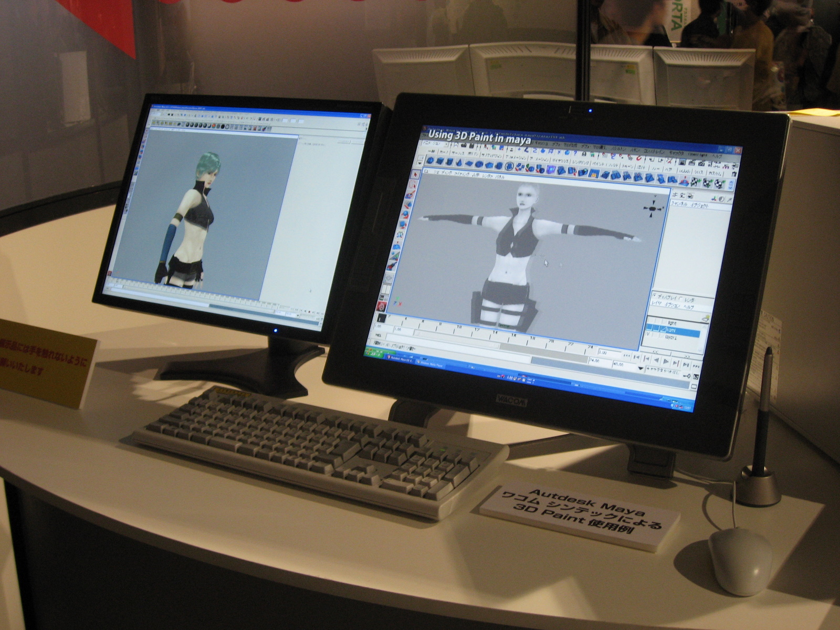
Task: Open the character set dropdown arrow
Action: coord(639,369)
